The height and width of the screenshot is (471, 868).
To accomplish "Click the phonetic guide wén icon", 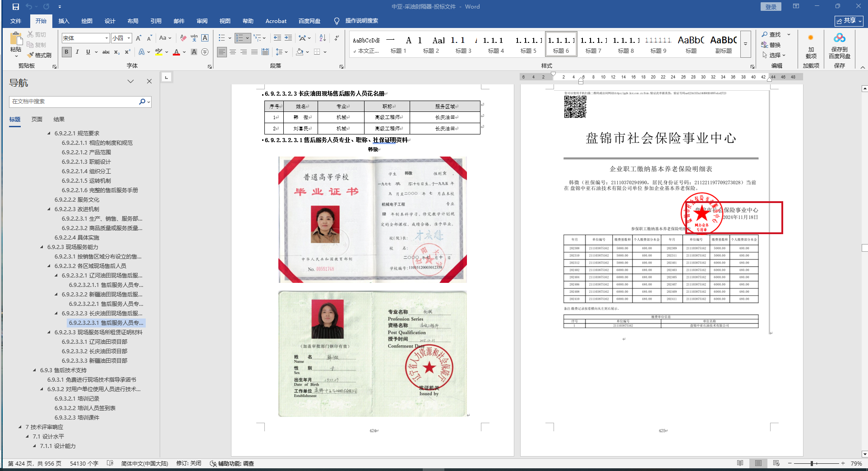I will [194, 38].
